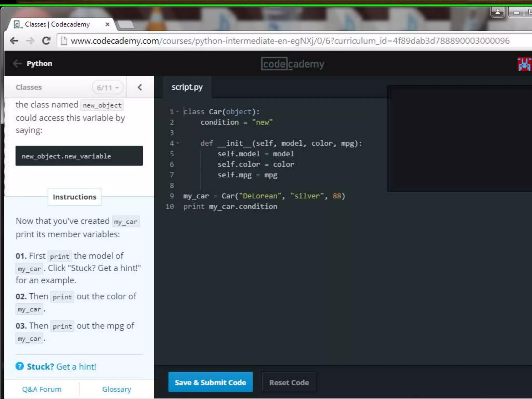Image resolution: width=532 pixels, height=399 pixels.
Task: Fold the __init__ method on line 4
Action: [x=178, y=143]
